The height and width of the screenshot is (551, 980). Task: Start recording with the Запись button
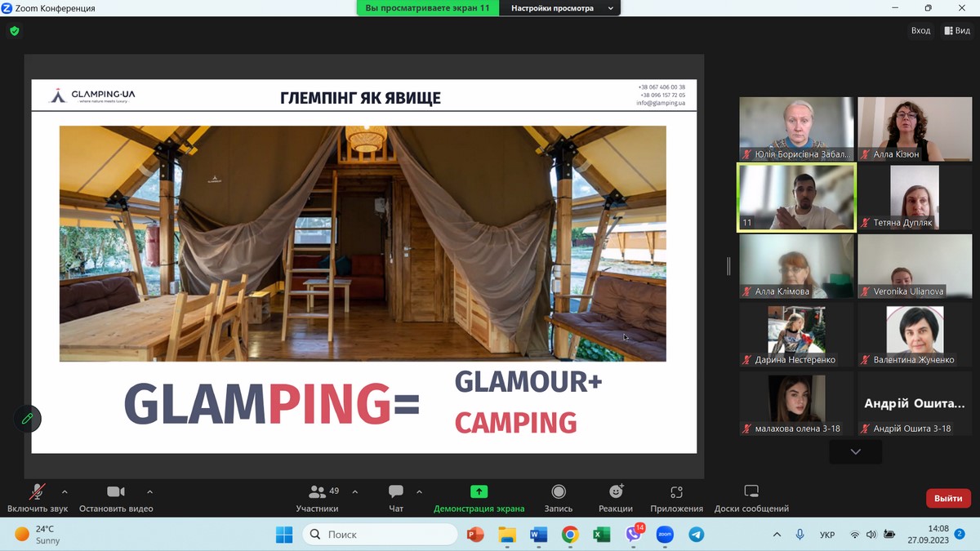(x=559, y=492)
